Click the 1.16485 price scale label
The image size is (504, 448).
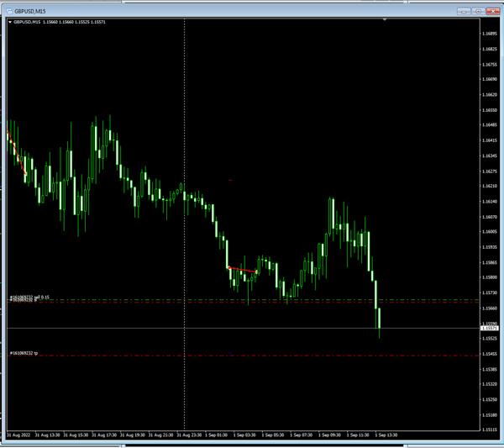[489, 124]
